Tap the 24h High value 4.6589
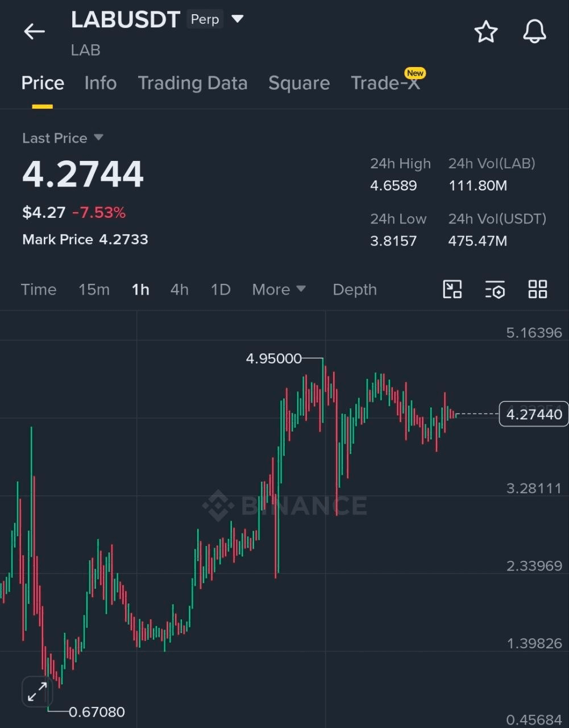Screen dimensions: 569x728 393,185
